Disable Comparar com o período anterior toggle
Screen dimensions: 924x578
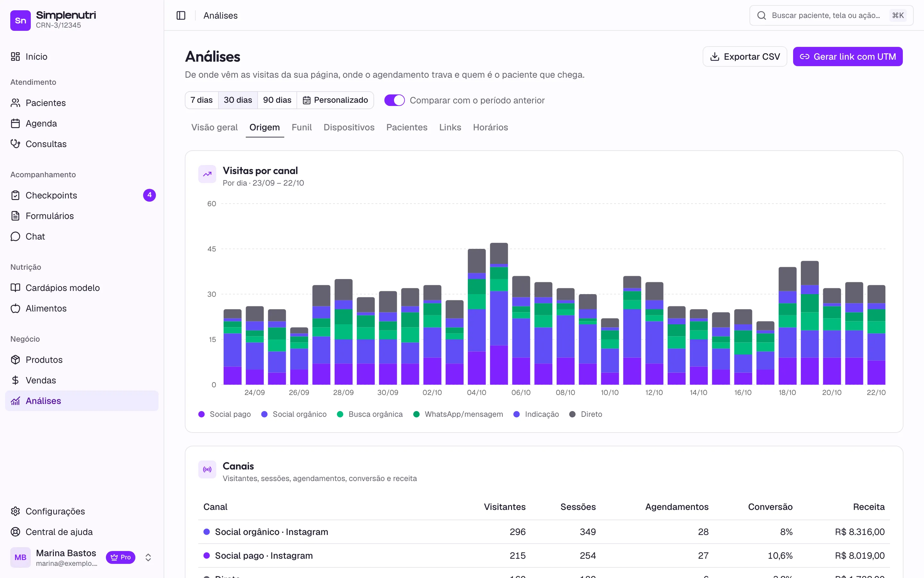394,100
